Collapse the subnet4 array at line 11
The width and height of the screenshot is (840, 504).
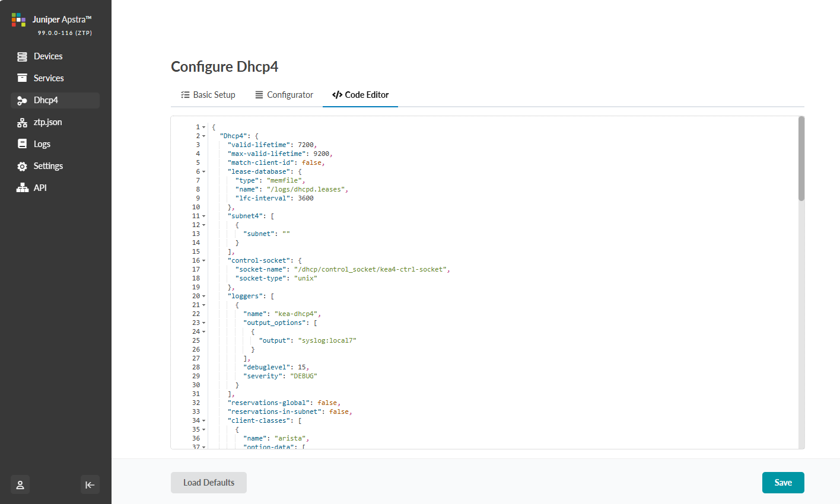204,216
